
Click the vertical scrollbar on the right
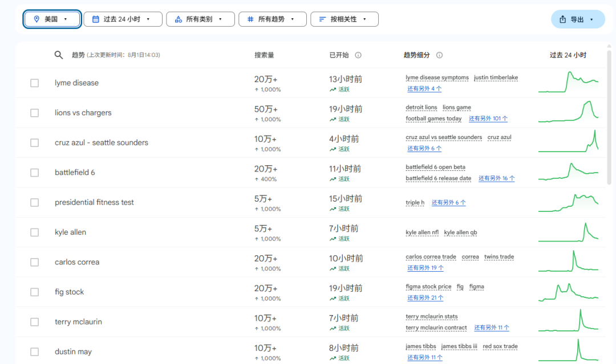pyautogui.click(x=609, y=114)
